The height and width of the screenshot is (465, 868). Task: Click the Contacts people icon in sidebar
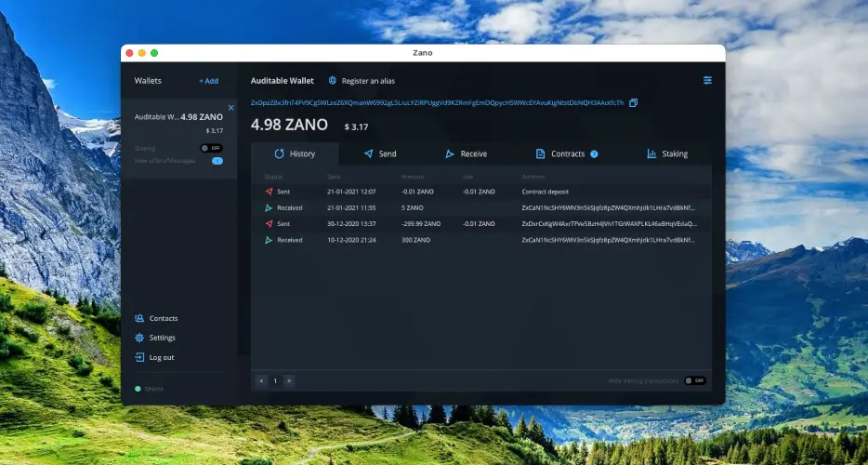click(139, 318)
